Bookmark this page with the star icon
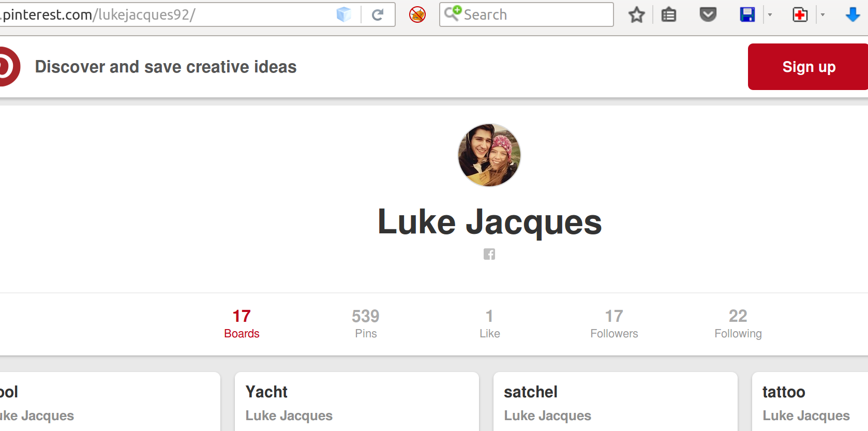The height and width of the screenshot is (431, 868). [637, 14]
